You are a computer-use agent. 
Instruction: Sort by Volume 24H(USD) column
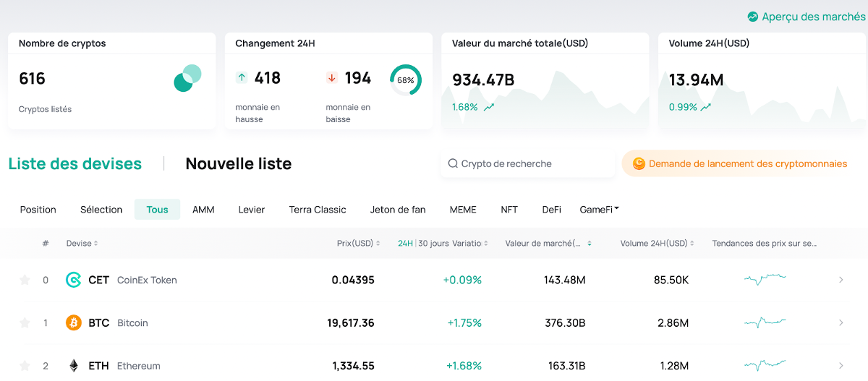click(658, 244)
